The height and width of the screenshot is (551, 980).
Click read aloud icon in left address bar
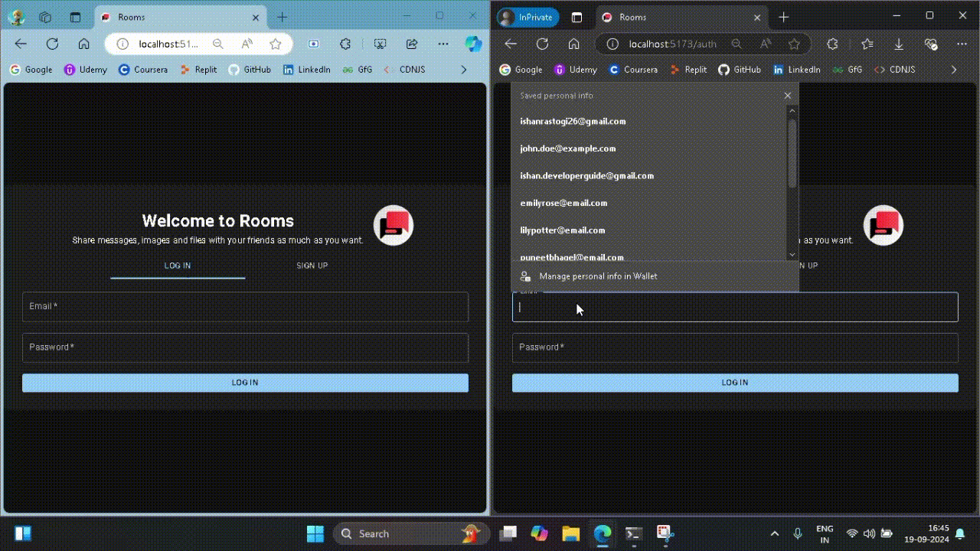[247, 44]
